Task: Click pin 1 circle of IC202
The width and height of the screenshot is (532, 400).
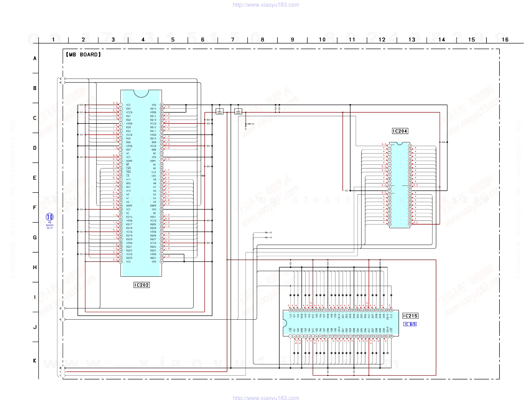Action: point(121,105)
